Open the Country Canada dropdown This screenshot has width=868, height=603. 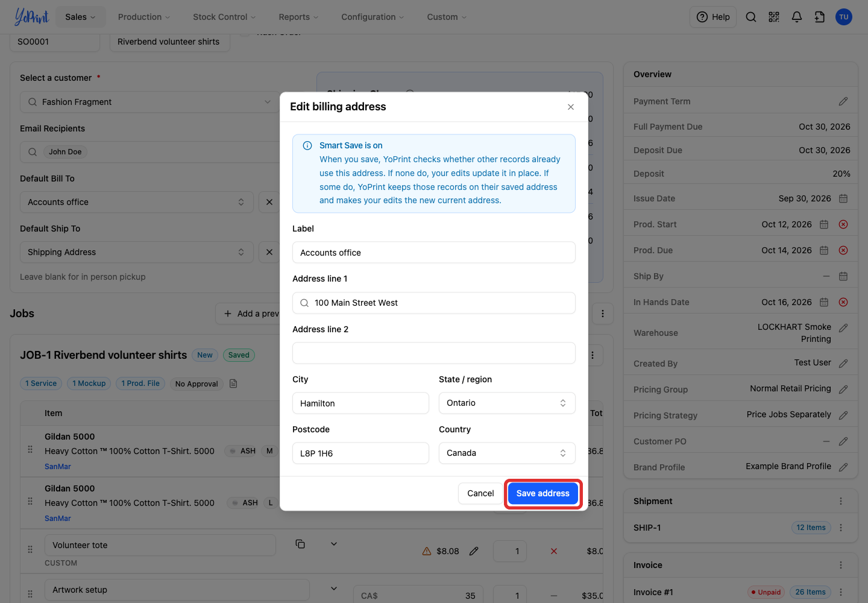point(507,453)
